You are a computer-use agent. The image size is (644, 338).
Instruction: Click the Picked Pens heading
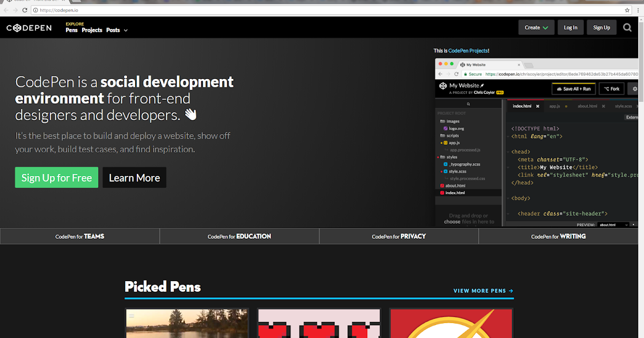[x=163, y=286]
